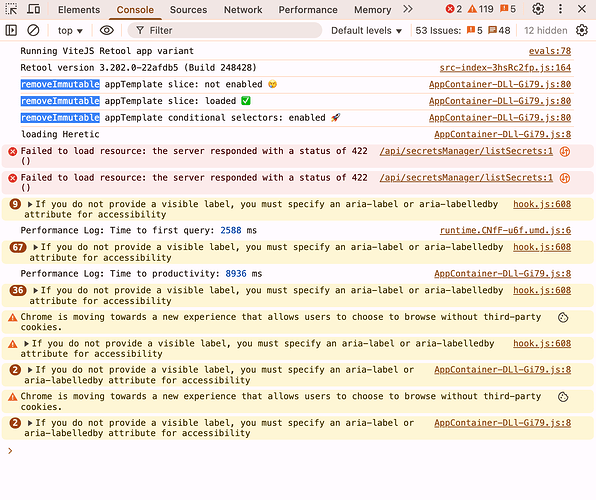Switch to the Sources tab

[x=189, y=10]
